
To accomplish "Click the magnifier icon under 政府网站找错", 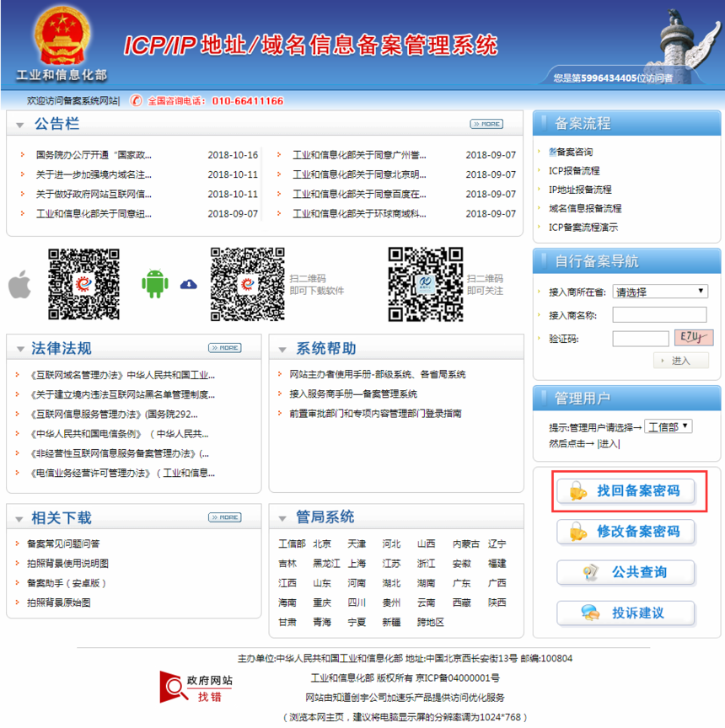I will click(x=175, y=688).
